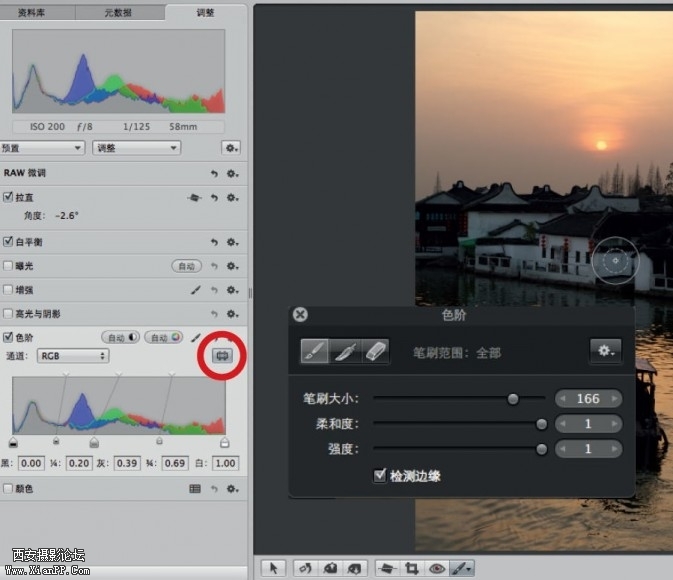Reset the 拉直 adjustment with its arrow
The width and height of the screenshot is (673, 580).
pos(214,198)
